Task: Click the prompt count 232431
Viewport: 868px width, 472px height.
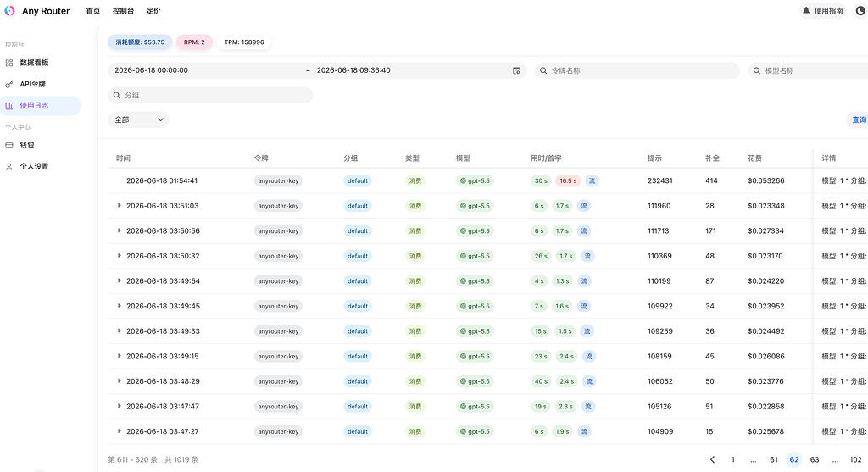Action: point(659,181)
